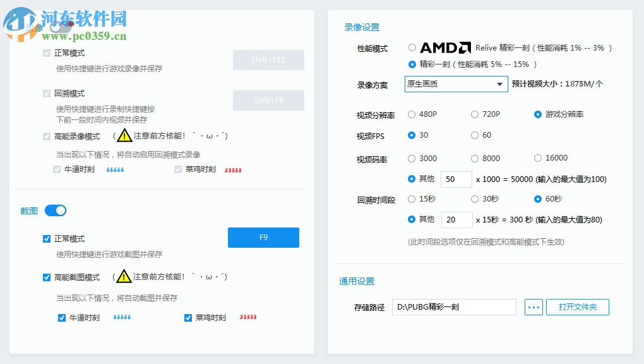Choose 30秒 for 回溯时间段

click(x=475, y=198)
